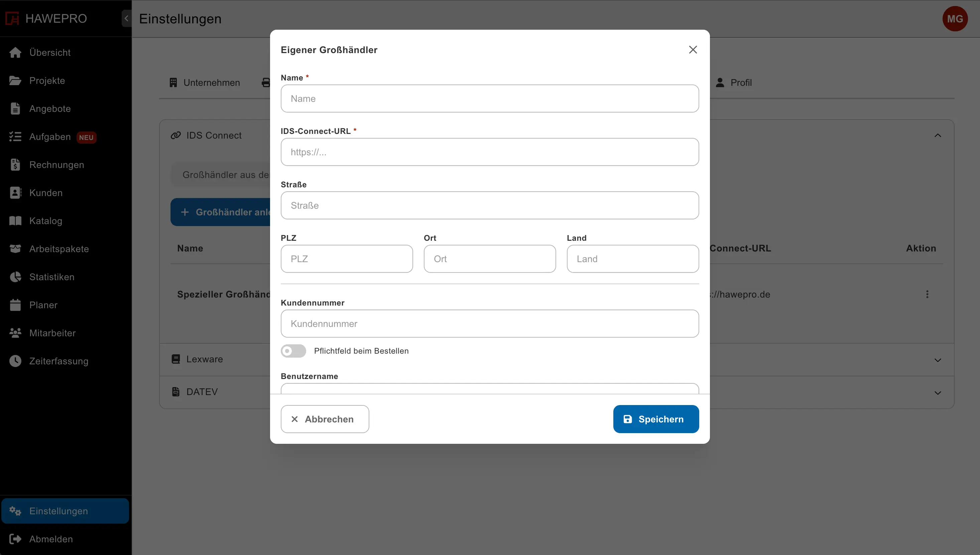This screenshot has height=555, width=980.
Task: Toggle Pflichtfeld beim Bestellen switch
Action: pyautogui.click(x=293, y=351)
